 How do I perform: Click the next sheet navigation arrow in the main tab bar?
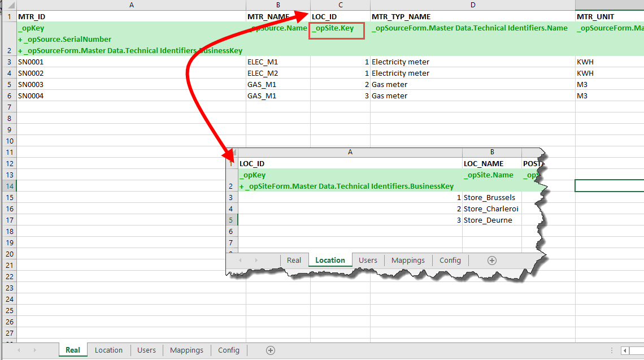point(35,350)
